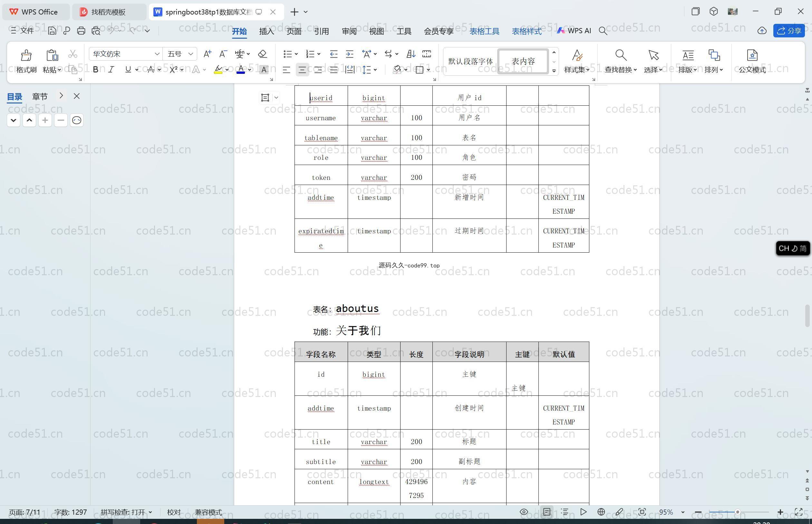Click the Print Preview icon
Image resolution: width=812 pixels, height=524 pixels.
[96, 31]
